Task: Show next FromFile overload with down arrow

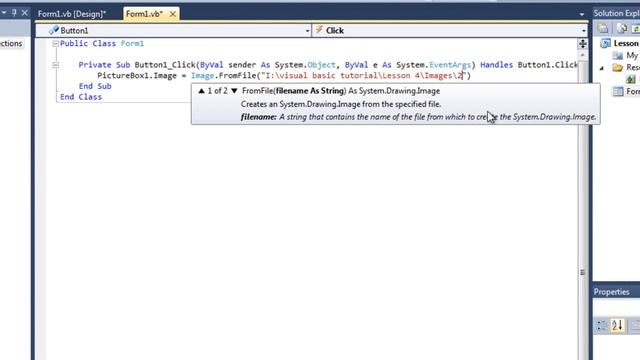Action: pos(234,91)
